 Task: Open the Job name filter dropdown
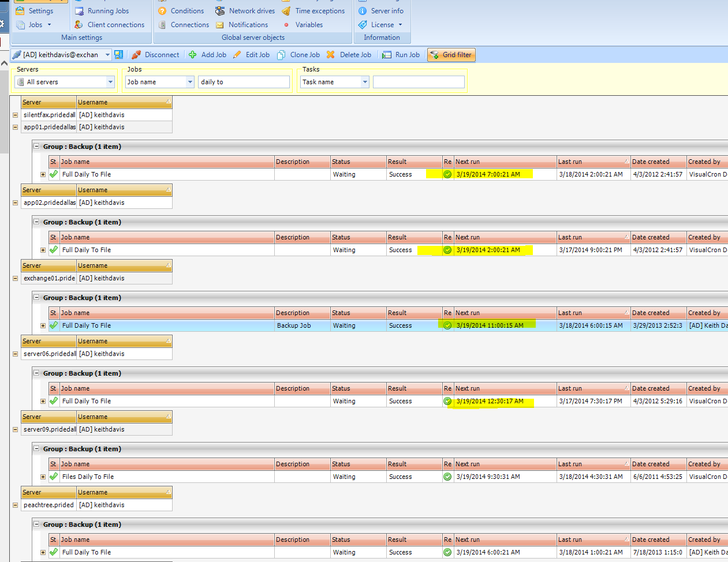point(190,82)
